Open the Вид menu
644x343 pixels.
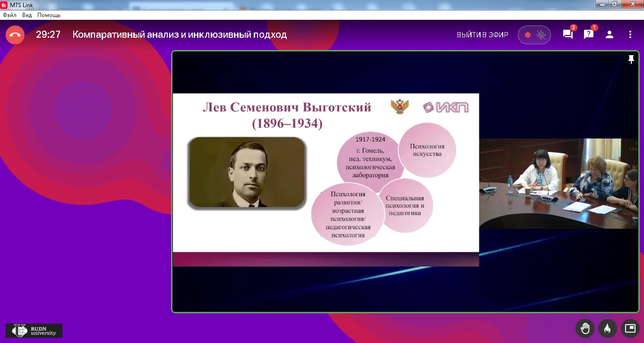point(27,15)
